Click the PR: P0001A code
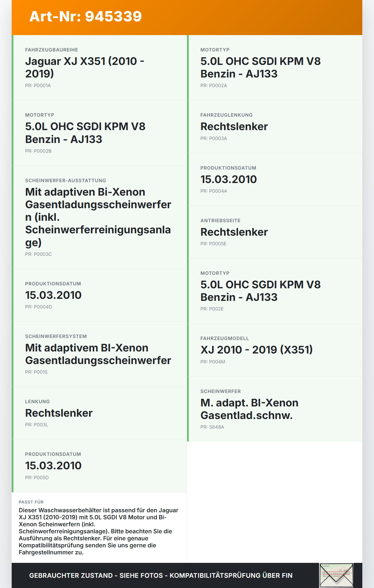Screen dimensions: 374x588 click(x=38, y=85)
